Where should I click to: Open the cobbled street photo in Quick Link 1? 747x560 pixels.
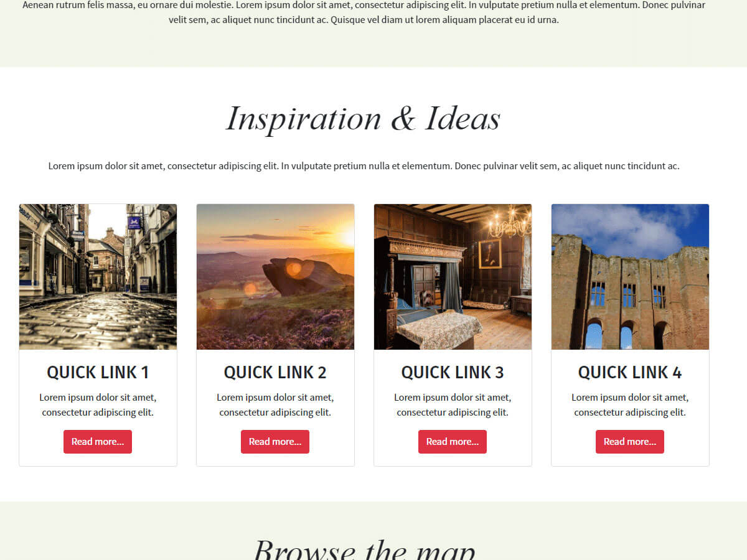[x=98, y=277]
